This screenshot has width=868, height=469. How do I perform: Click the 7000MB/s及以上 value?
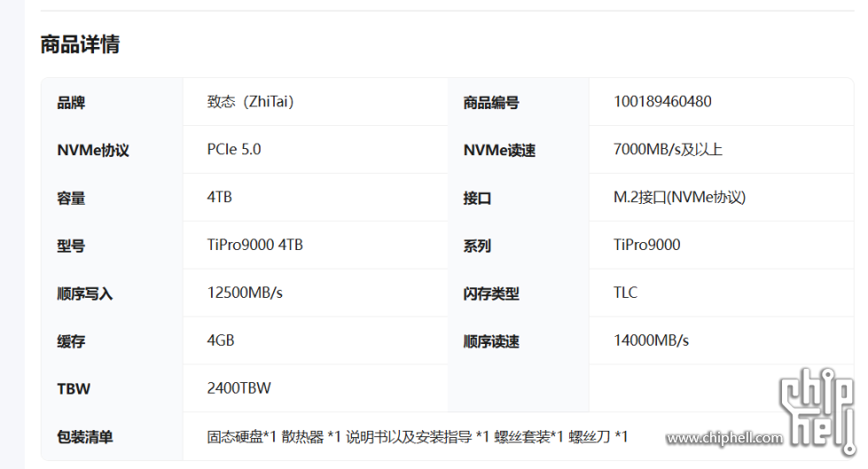[x=668, y=150]
